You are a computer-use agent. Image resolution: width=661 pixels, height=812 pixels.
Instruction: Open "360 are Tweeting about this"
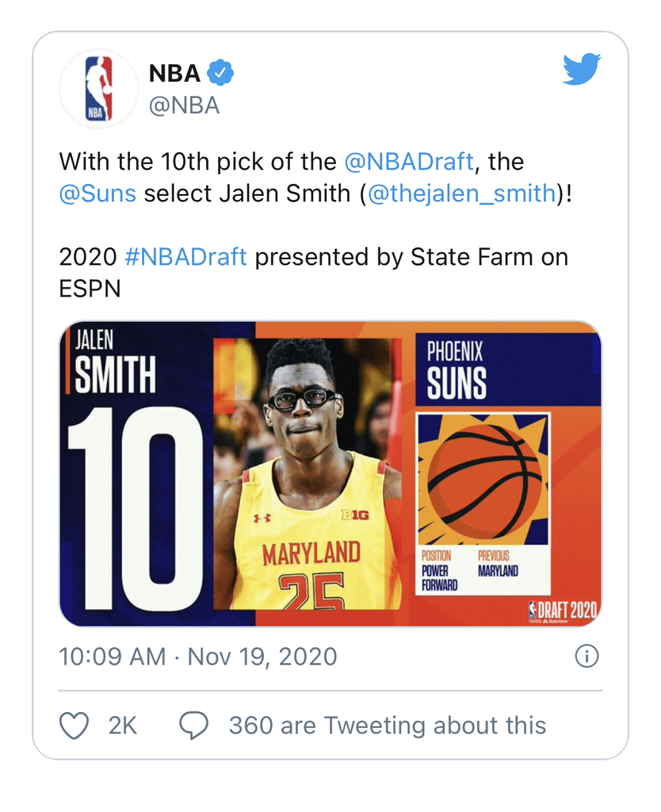pyautogui.click(x=388, y=726)
